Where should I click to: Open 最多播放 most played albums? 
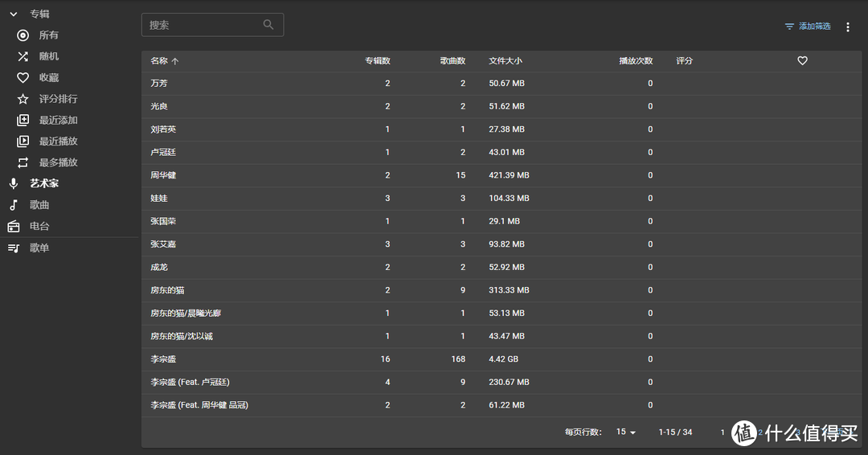(58, 162)
